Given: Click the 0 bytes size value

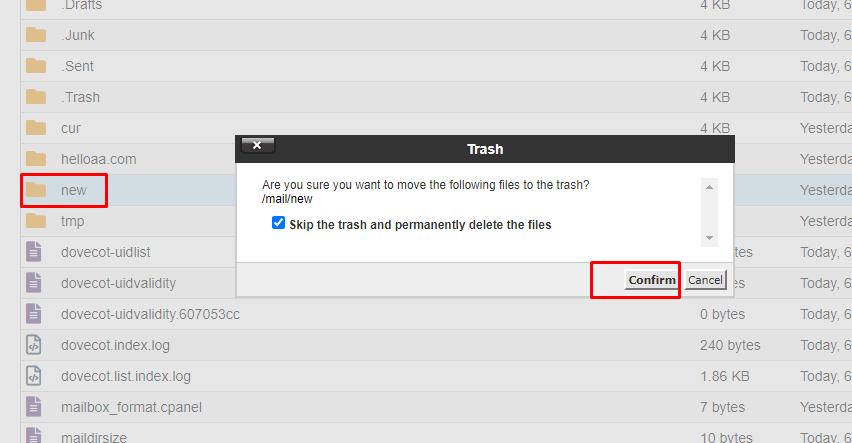Looking at the screenshot, I should coord(722,314).
